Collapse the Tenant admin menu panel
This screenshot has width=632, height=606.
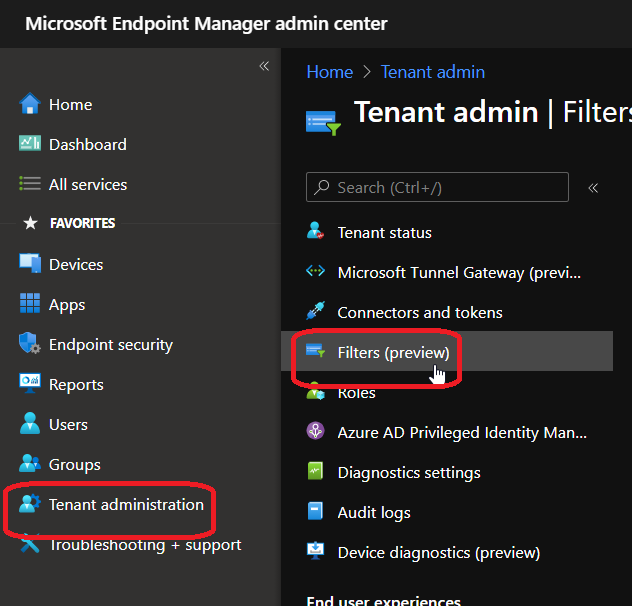(x=593, y=187)
